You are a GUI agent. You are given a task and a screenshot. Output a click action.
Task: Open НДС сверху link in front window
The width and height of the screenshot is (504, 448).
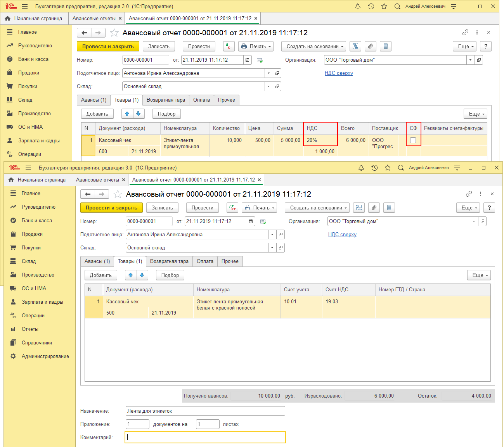click(342, 234)
